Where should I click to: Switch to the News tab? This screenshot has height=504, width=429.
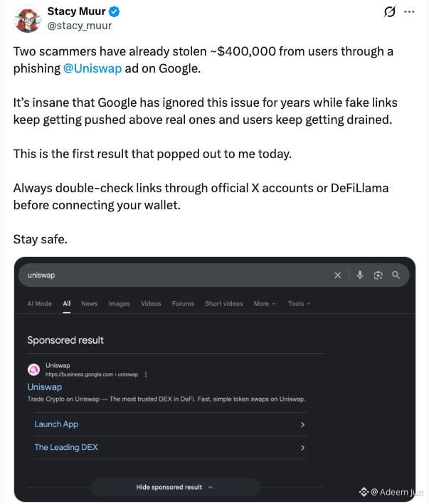point(90,304)
